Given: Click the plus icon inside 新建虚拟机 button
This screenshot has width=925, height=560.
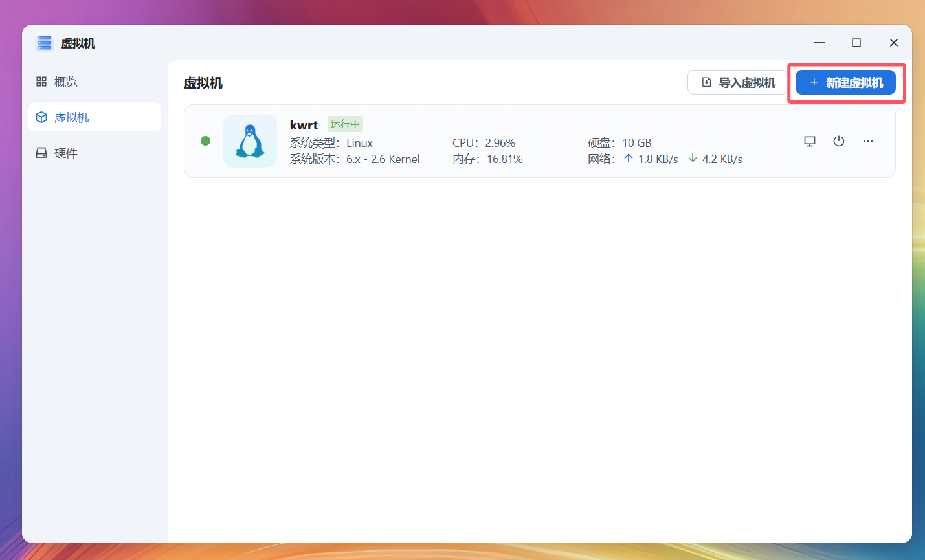Looking at the screenshot, I should coord(814,82).
